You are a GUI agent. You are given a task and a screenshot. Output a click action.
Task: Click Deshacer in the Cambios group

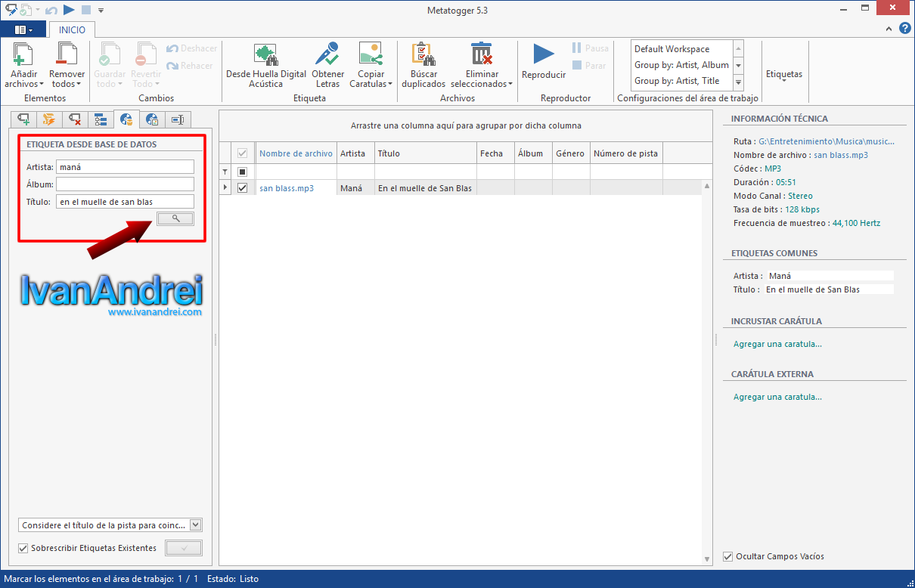191,48
